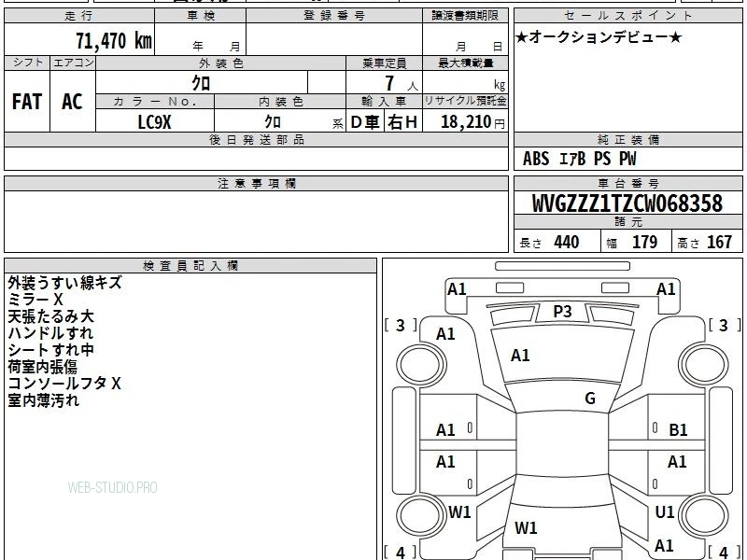The height and width of the screenshot is (560, 747).
Task: Click the P3 mark in the car diagram
Action: (x=562, y=312)
